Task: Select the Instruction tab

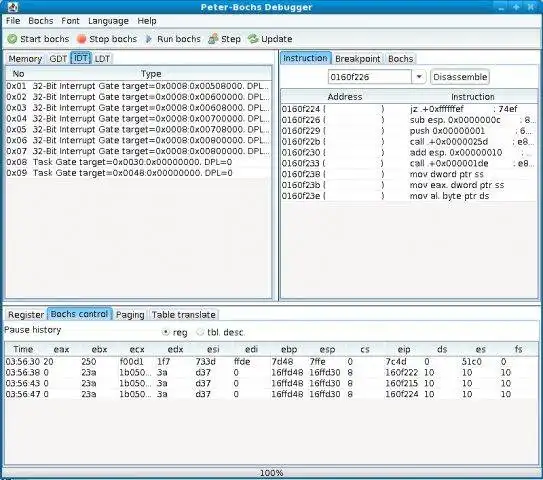Action: pos(305,58)
